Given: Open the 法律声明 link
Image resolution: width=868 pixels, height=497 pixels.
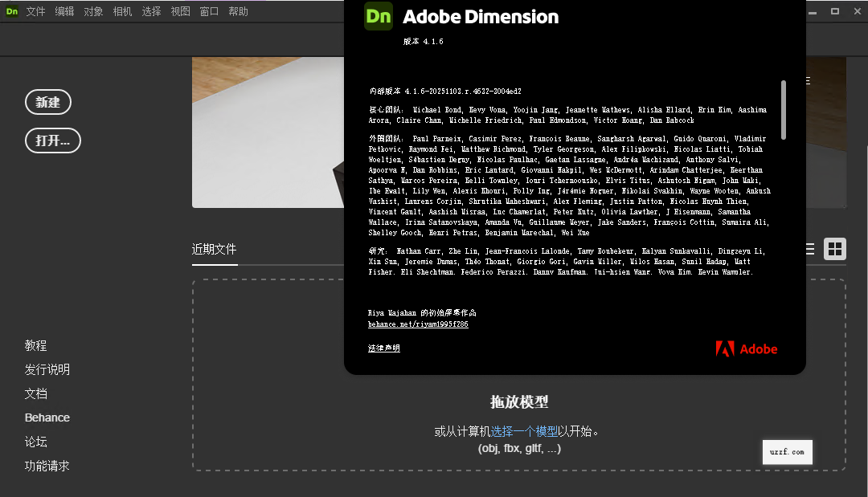Looking at the screenshot, I should [383, 348].
